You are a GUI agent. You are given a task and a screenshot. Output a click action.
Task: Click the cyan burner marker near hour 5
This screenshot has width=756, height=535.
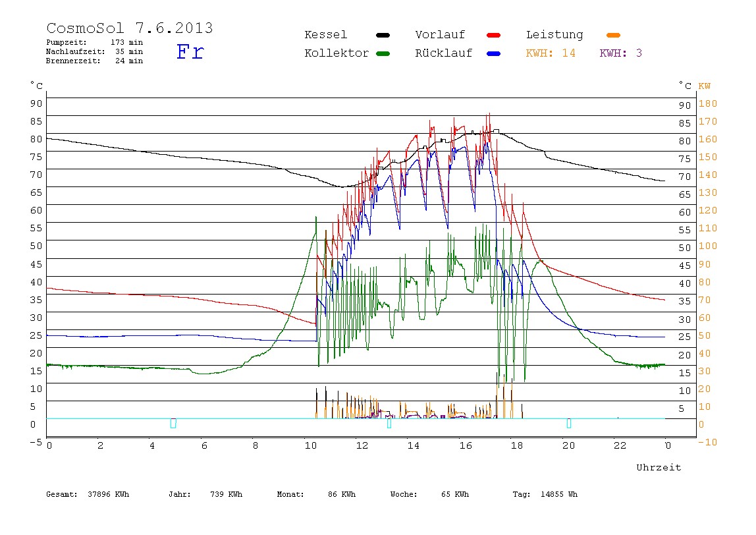(x=173, y=423)
